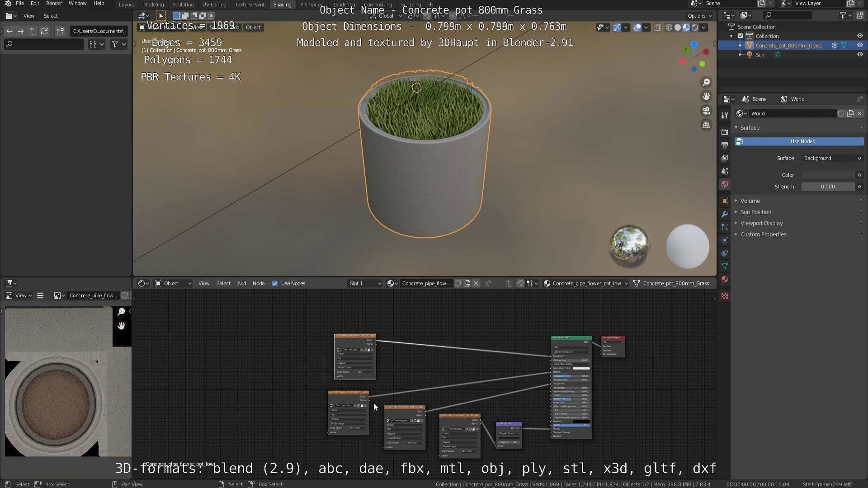Create a new World datablock copy
868x488 pixels.
tap(850, 113)
